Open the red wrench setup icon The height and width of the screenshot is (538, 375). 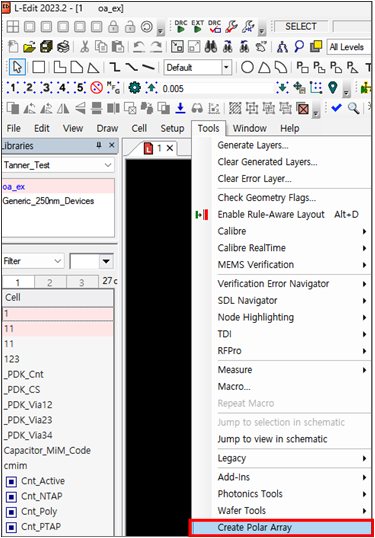231,26
